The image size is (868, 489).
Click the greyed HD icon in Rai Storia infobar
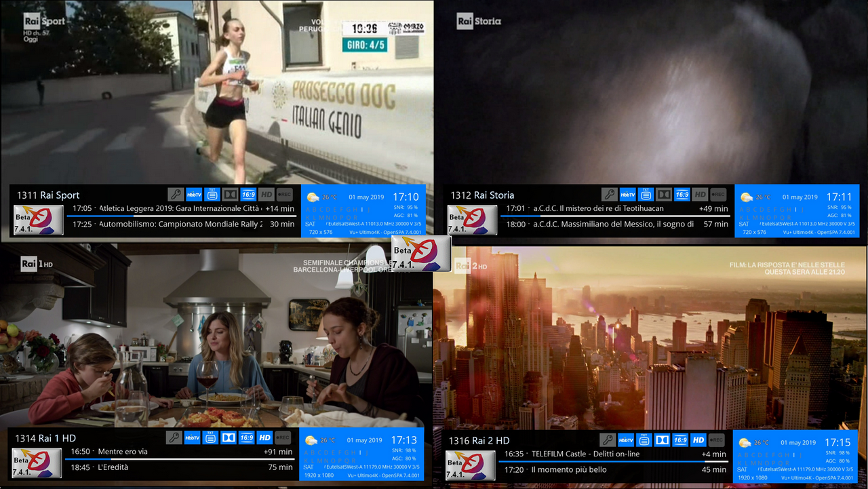tap(700, 195)
